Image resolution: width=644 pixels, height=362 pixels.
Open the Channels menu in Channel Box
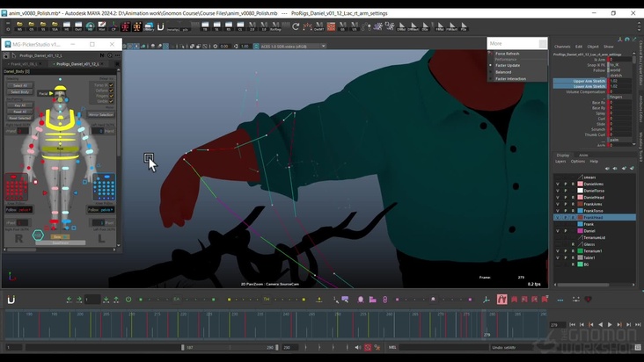click(562, 47)
